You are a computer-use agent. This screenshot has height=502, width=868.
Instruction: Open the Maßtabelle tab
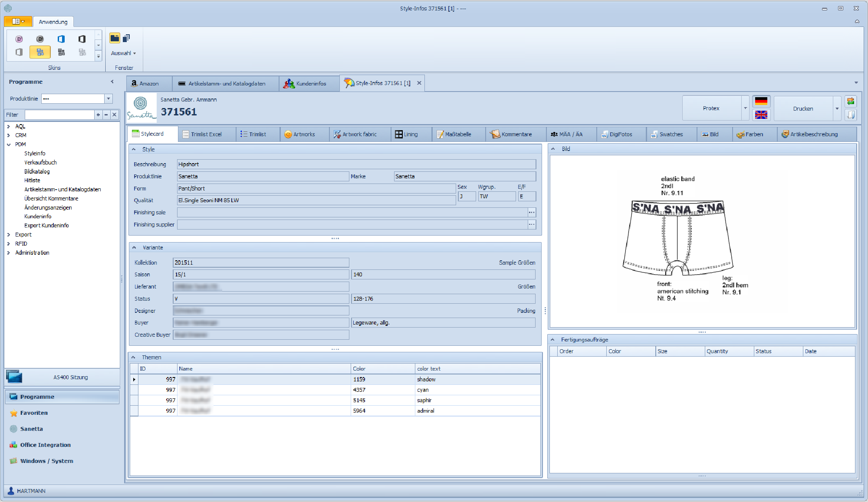tap(458, 134)
